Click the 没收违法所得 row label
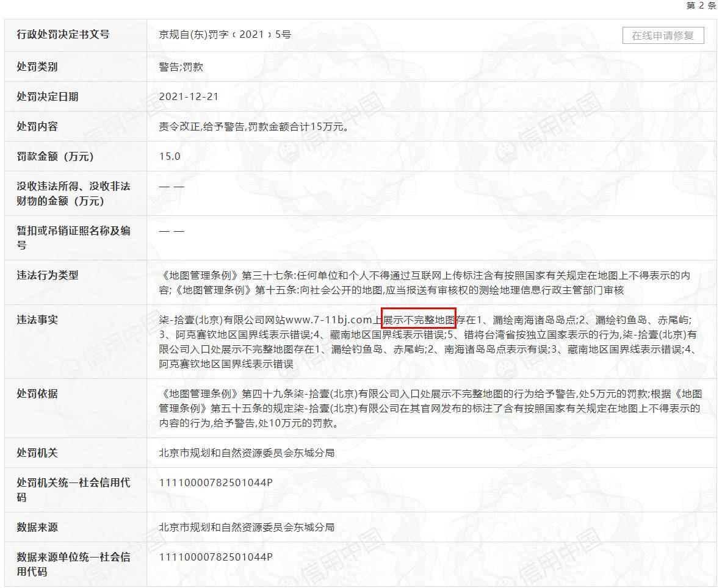 pos(73,193)
